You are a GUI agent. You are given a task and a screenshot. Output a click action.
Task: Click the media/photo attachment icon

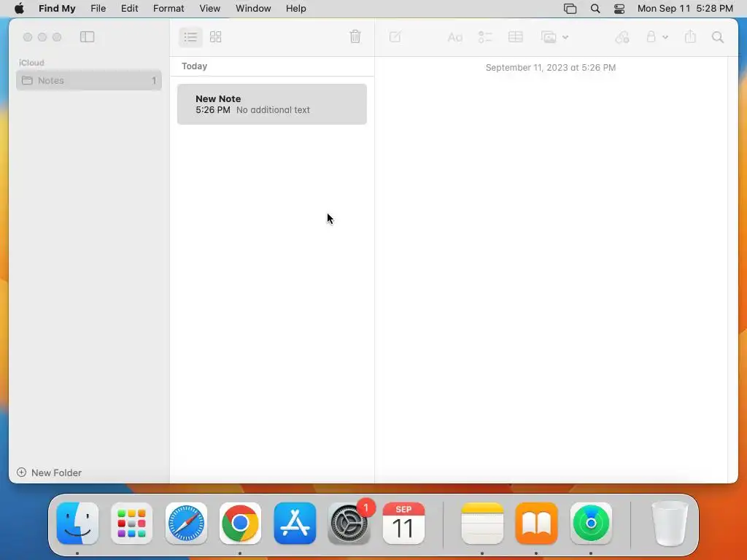(x=549, y=36)
